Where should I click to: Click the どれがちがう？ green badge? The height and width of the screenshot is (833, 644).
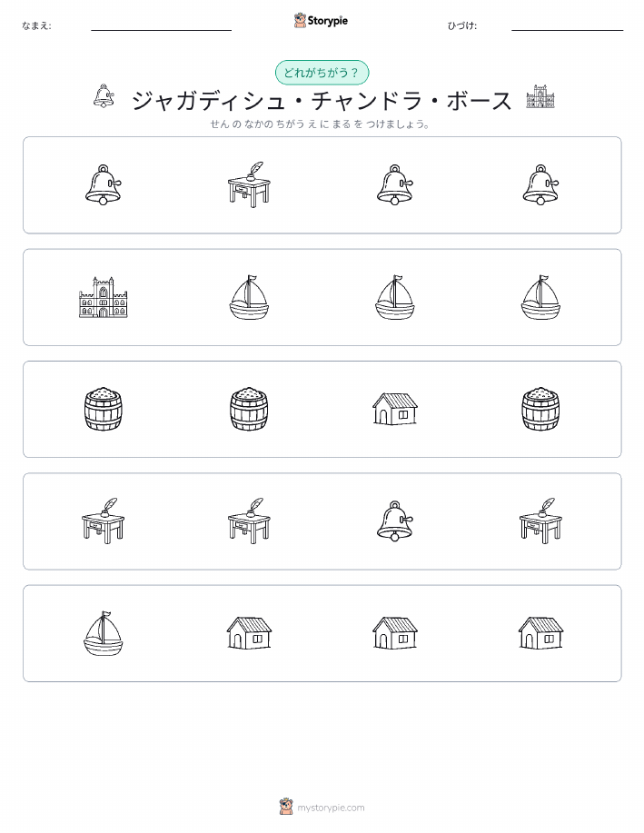point(322,73)
